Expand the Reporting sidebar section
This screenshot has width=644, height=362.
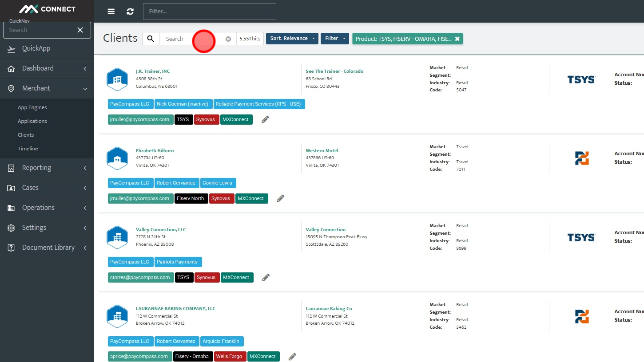click(x=47, y=168)
